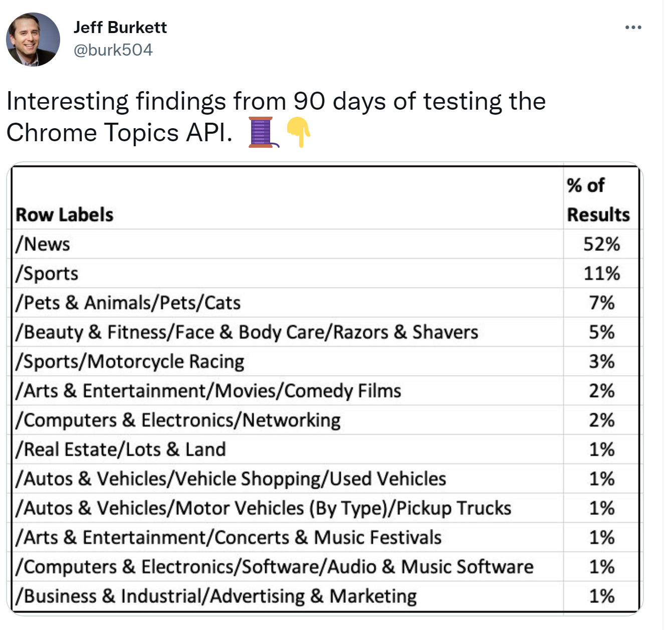The height and width of the screenshot is (630, 672).
Task: Click the pointing-down hand emoji
Action: pyautogui.click(x=299, y=133)
